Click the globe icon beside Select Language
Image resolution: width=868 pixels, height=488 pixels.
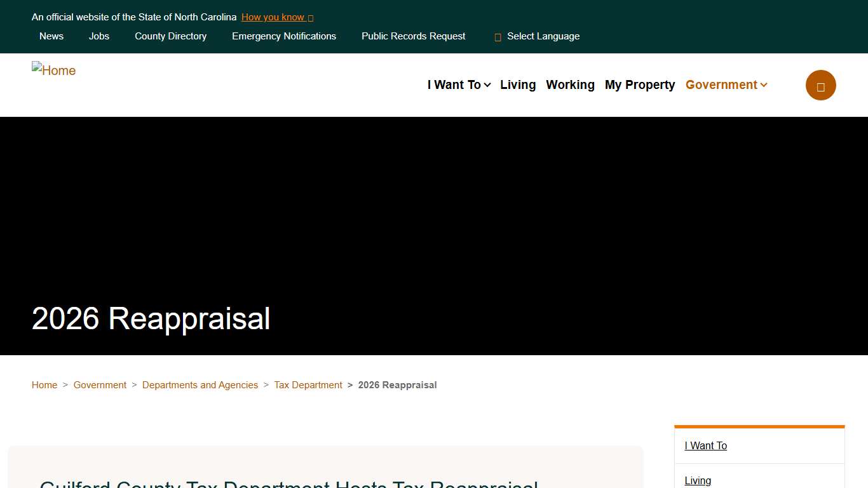(498, 37)
